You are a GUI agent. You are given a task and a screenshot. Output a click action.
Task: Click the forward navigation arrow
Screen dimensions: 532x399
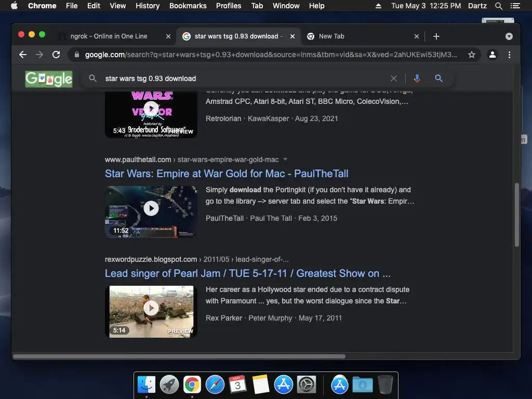tap(39, 55)
